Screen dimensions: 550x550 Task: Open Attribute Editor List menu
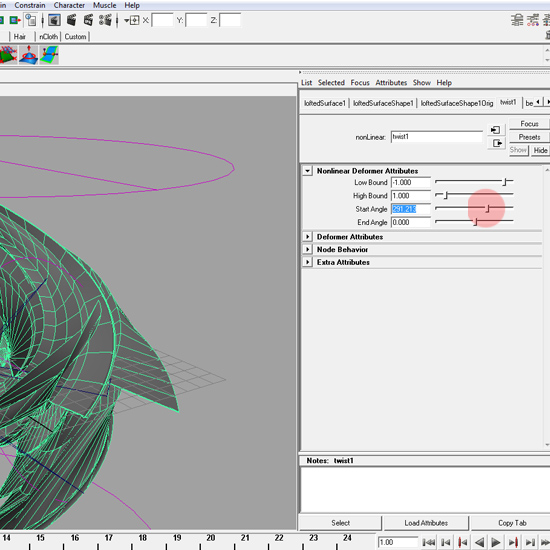point(307,83)
